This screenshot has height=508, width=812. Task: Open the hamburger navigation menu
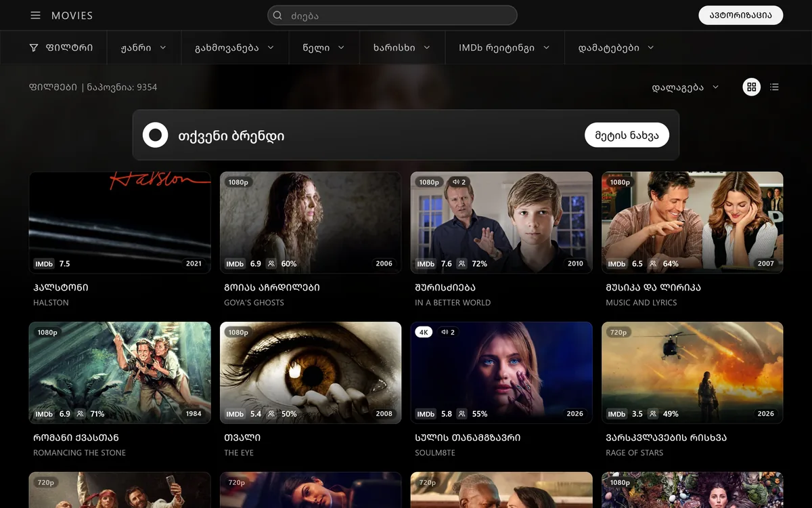36,16
